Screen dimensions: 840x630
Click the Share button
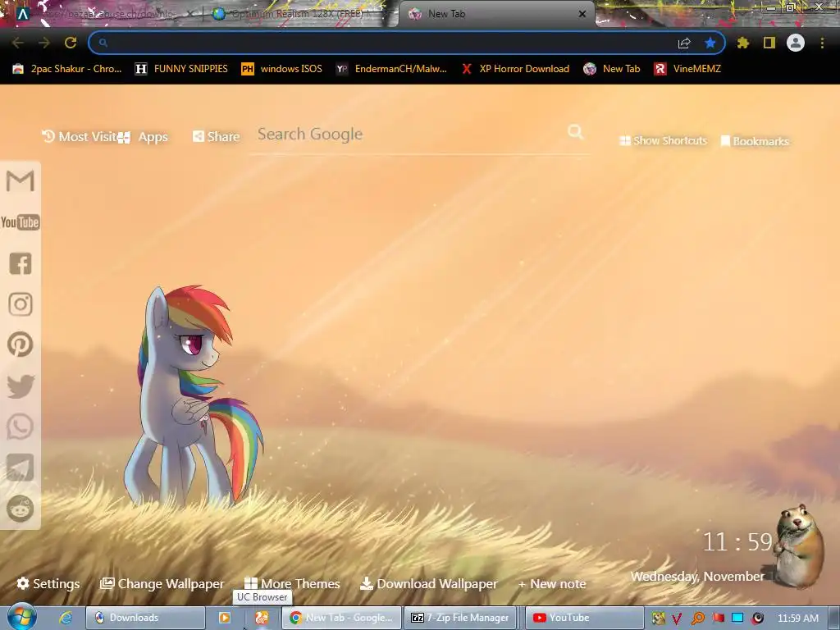[x=216, y=137]
